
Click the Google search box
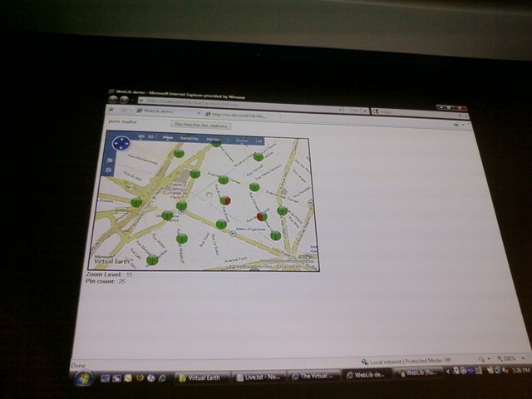tap(416, 111)
